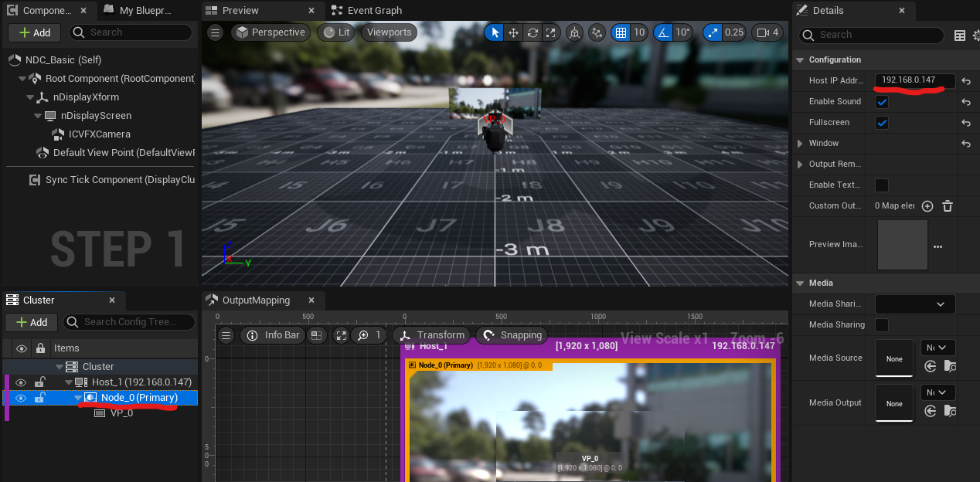Collapse the Host_1 (192.168.0.147) node
The image size is (980, 482).
click(x=69, y=382)
